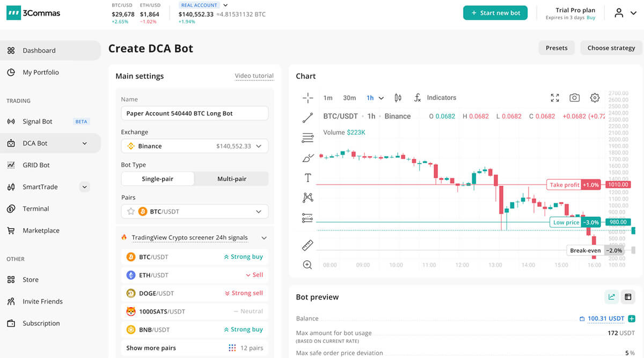Select the trend line drawing tool
This screenshot has height=358, width=644.
click(308, 118)
